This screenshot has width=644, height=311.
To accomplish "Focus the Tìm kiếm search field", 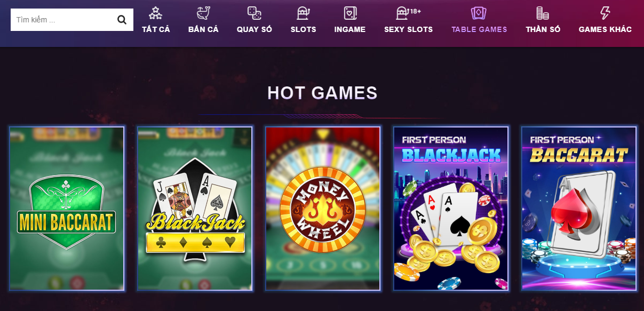I will point(63,20).
